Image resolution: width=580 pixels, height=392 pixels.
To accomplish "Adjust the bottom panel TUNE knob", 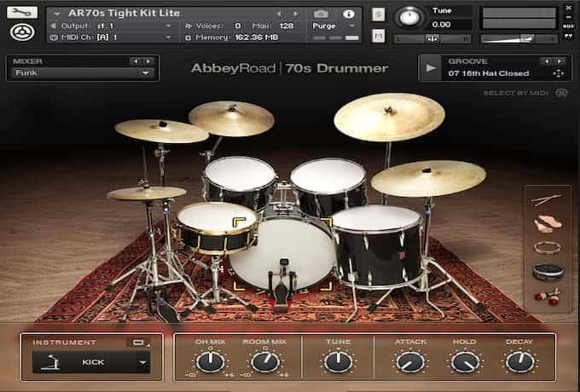I will (x=338, y=361).
